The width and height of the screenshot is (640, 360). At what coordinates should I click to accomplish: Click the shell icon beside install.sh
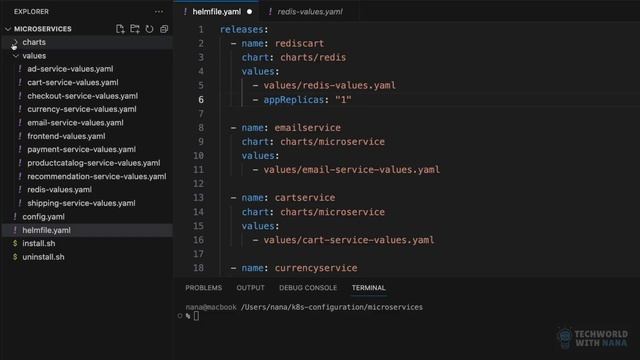click(15, 244)
